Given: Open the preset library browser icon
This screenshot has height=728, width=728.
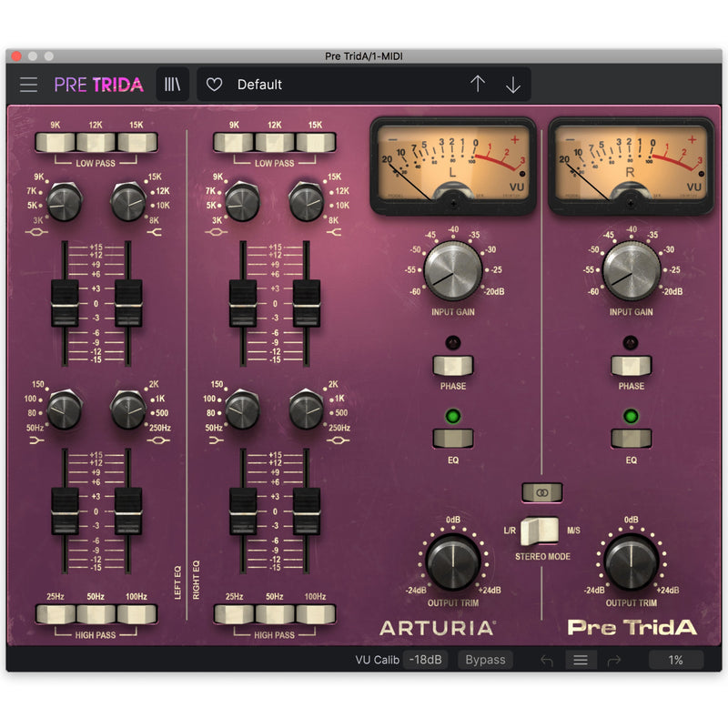Looking at the screenshot, I should pos(175,84).
